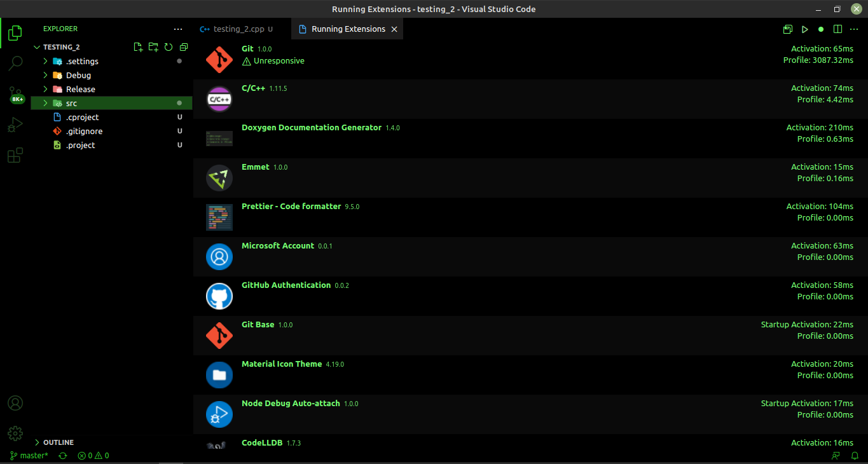Click the Activation: 104ms value for Prettier
The height and width of the screenshot is (464, 868).
(x=820, y=207)
